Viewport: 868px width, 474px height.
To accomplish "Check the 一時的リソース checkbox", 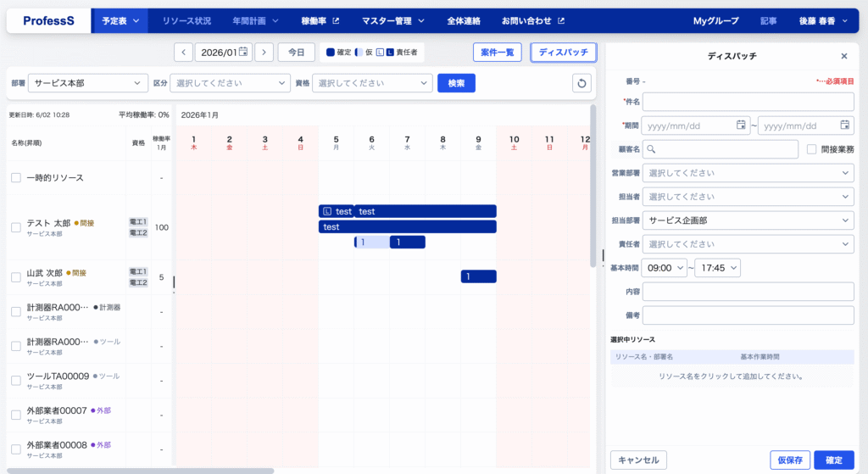I will coord(16,178).
